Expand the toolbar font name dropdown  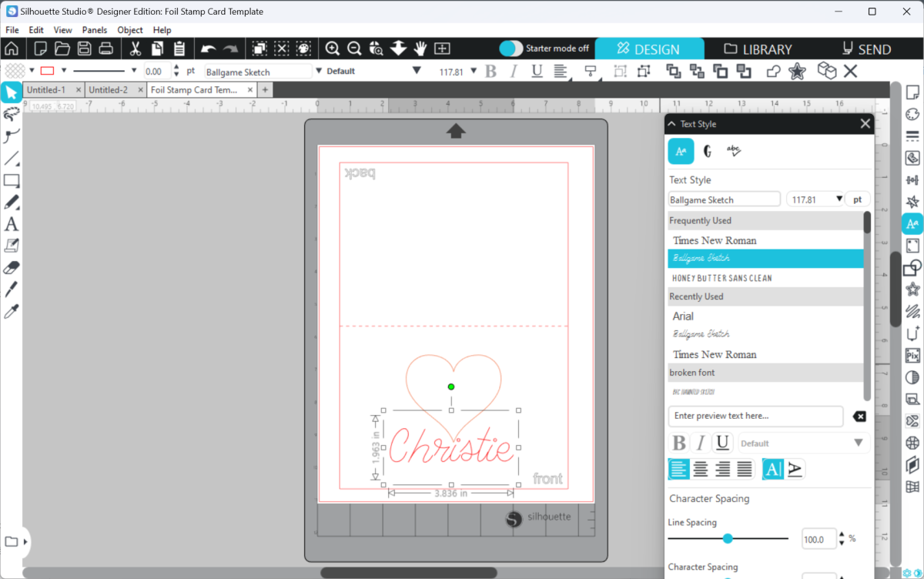(x=319, y=71)
